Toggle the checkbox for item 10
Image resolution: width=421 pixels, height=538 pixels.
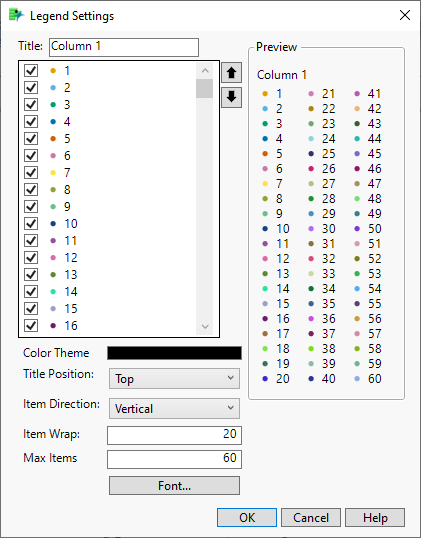(31, 224)
